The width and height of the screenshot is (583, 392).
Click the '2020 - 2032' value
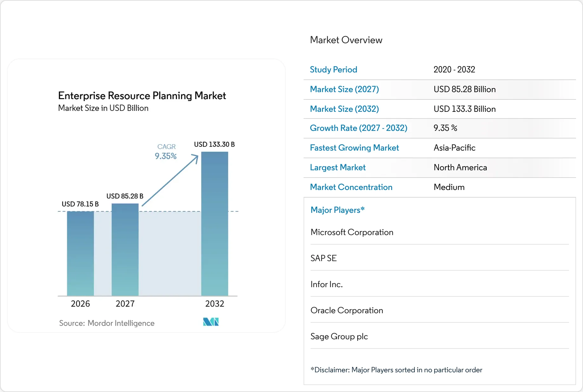454,70
